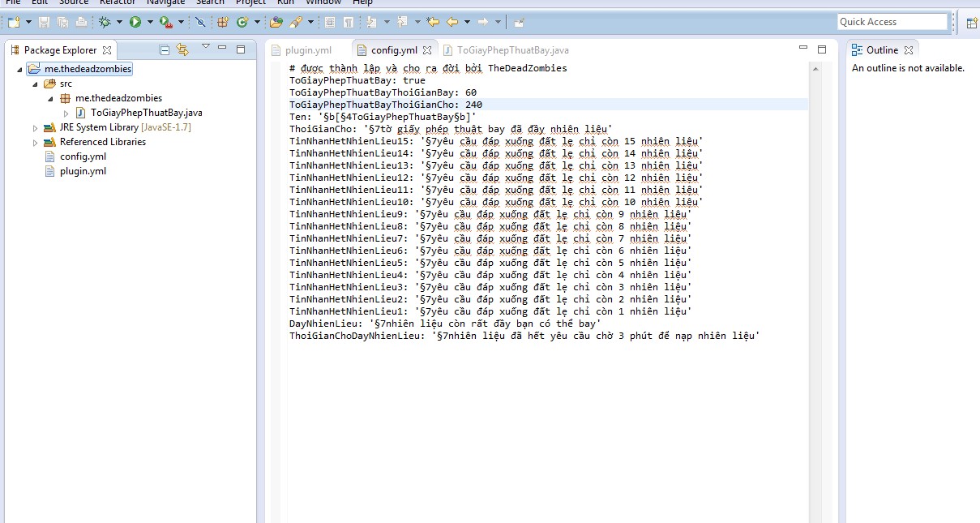Click the Quick Access search field
Image resolution: width=980 pixels, height=523 pixels.
click(892, 22)
